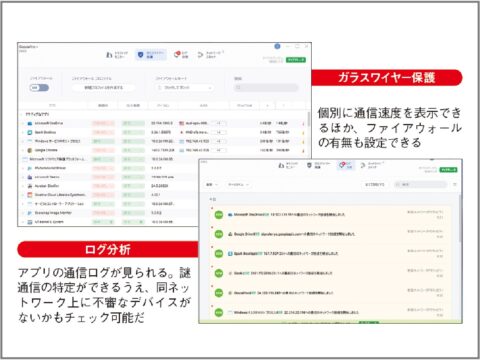Click the filter icon beside log search field
This screenshot has width=480, height=360.
pyautogui.click(x=455, y=184)
